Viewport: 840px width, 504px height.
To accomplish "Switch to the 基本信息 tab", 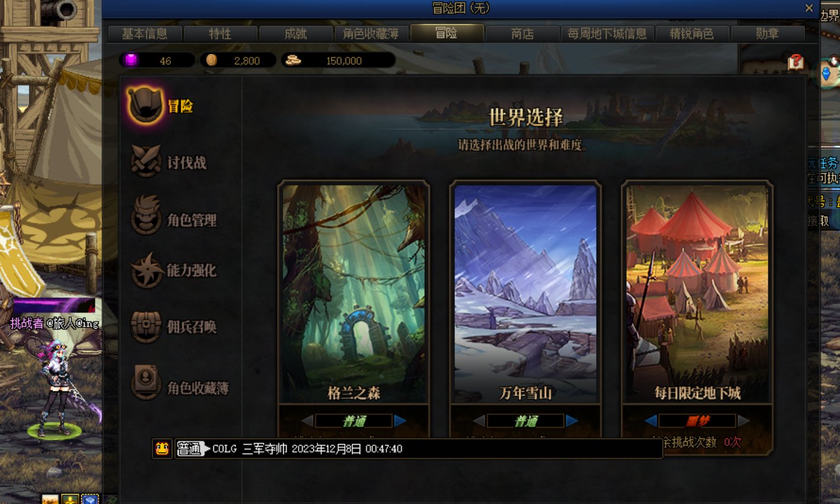I will tap(145, 34).
